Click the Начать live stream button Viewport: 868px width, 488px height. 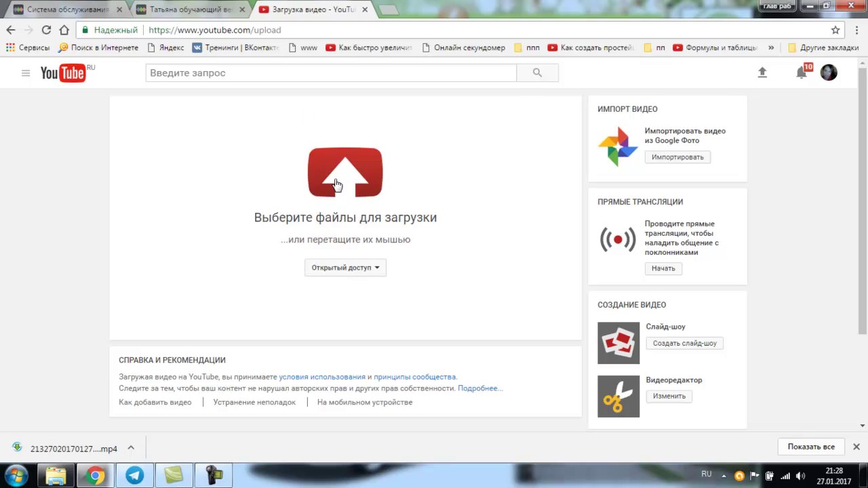[663, 268]
